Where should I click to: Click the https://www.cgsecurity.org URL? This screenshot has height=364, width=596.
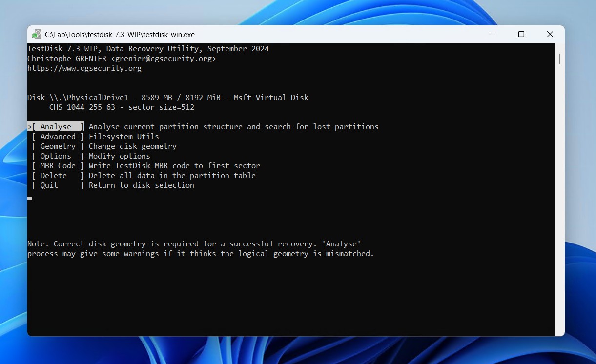84,68
